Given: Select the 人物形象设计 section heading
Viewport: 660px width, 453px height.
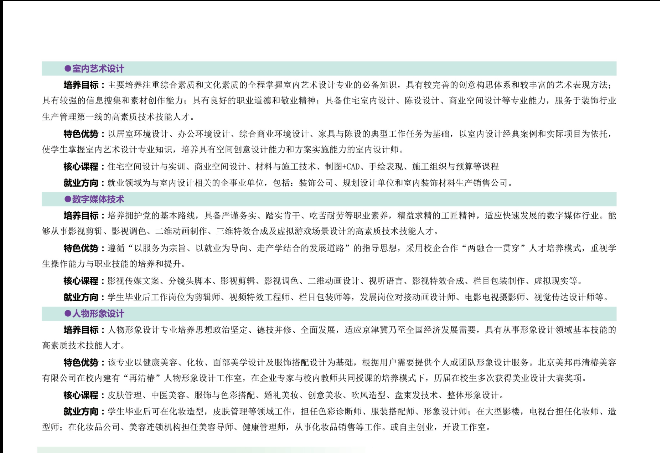Looking at the screenshot, I should [x=97, y=314].
